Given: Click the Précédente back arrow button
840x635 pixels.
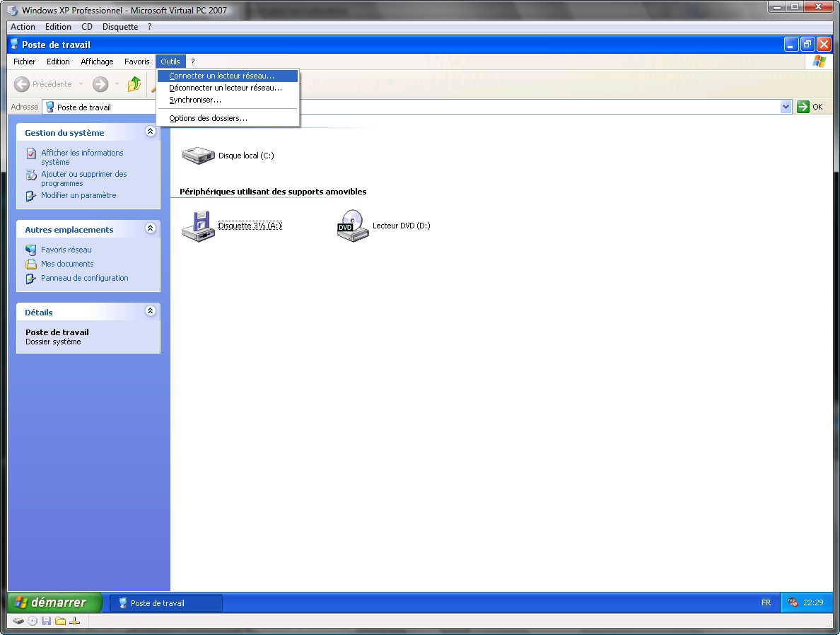Looking at the screenshot, I should coord(22,84).
